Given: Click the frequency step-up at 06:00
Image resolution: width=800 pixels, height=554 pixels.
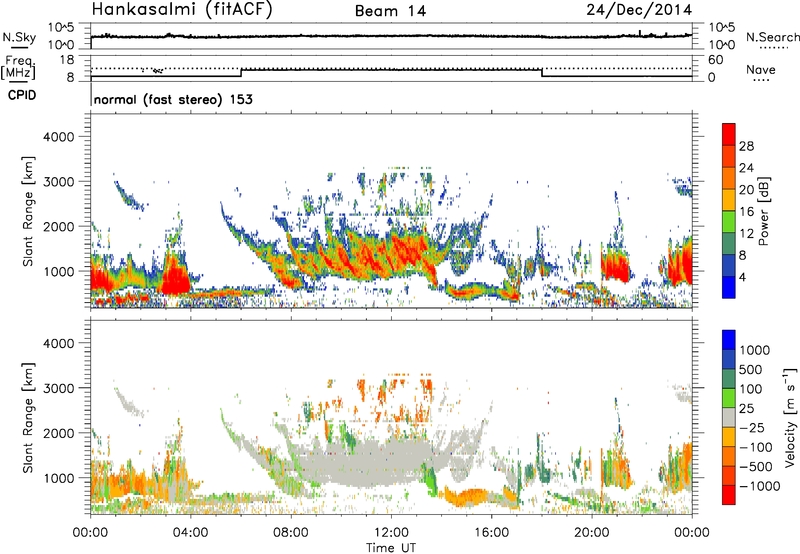Looking at the screenshot, I should tap(241, 73).
